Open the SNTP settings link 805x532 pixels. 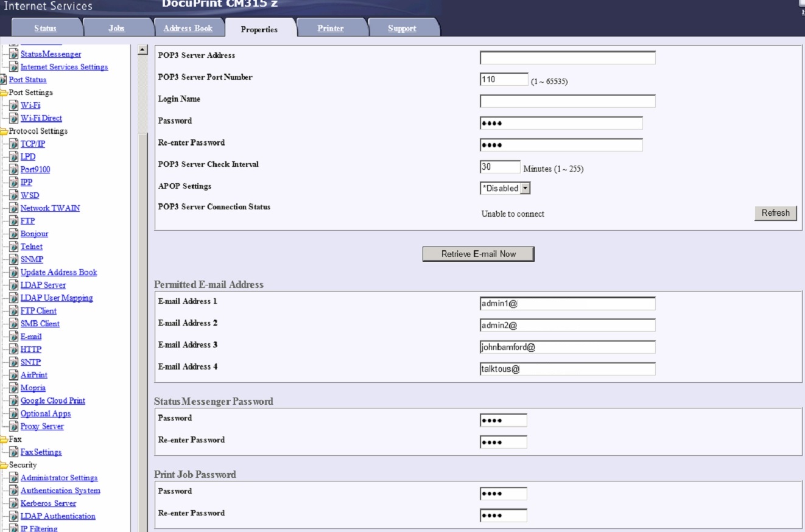[x=31, y=362]
